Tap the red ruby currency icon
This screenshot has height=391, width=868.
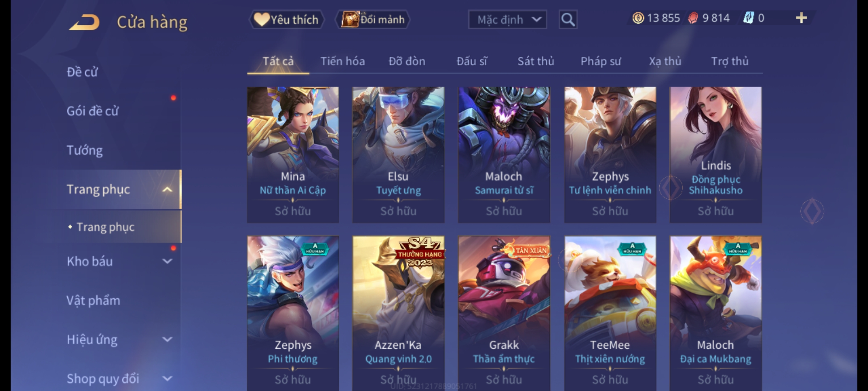tap(693, 18)
